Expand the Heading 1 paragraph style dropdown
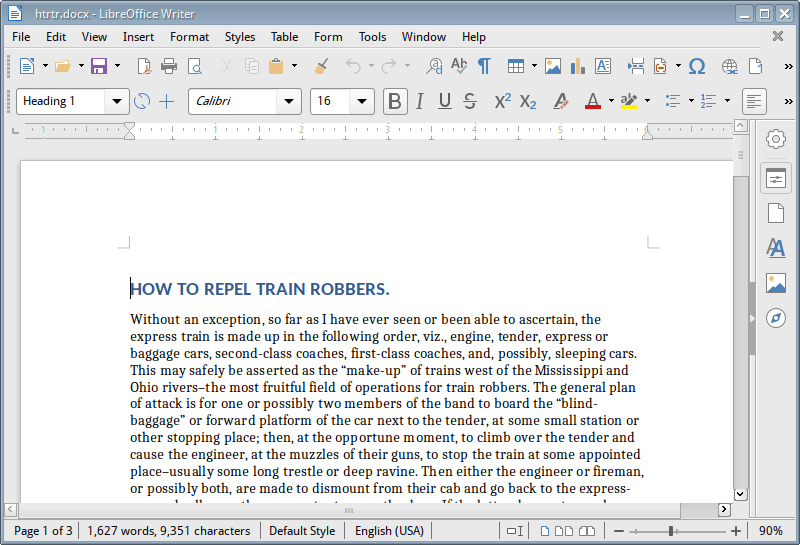Image resolution: width=800 pixels, height=545 pixels. point(118,101)
